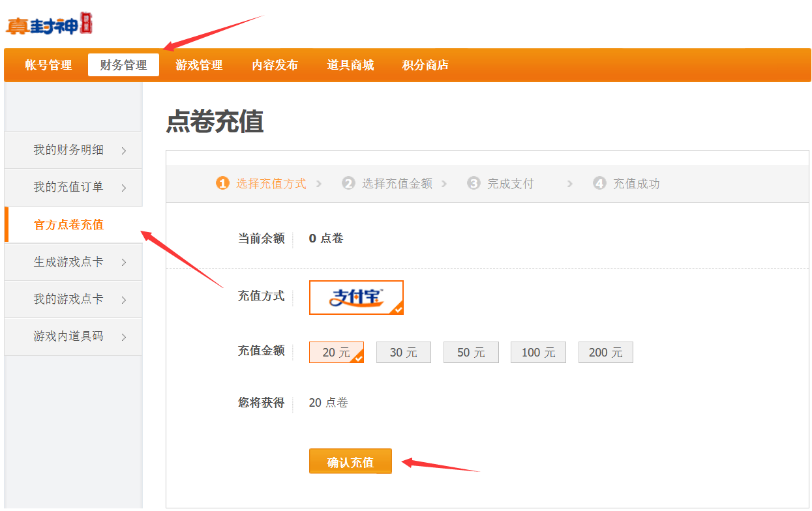Expand 我的财务明细 chevron arrow

124,151
